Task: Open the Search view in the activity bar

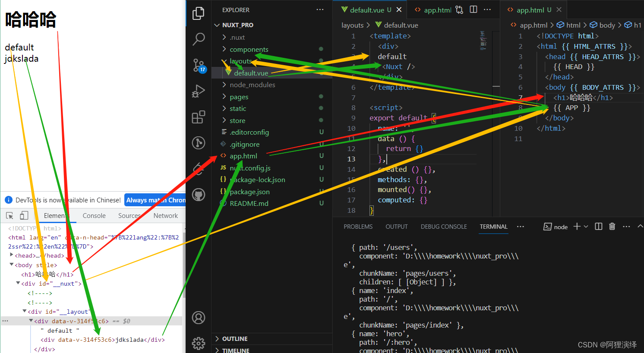Action: [199, 39]
